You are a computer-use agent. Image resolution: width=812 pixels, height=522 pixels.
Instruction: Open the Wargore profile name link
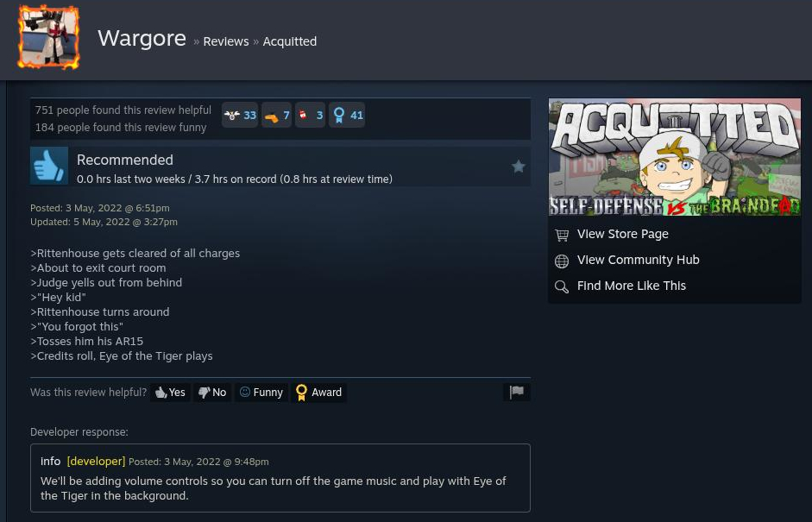point(142,38)
